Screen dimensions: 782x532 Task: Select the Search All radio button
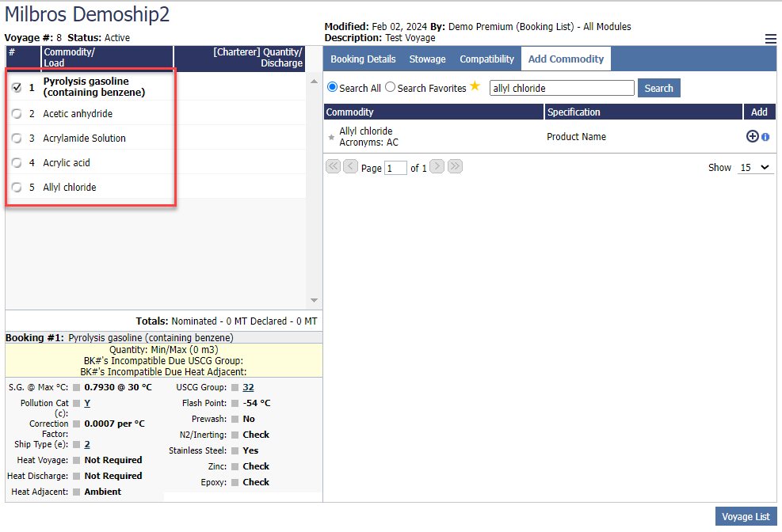(x=332, y=87)
